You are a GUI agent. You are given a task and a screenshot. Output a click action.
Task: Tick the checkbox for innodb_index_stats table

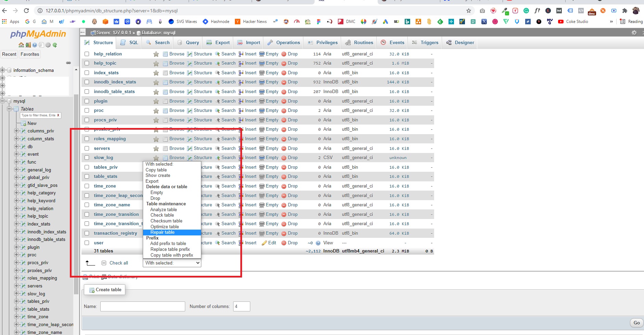87,82
